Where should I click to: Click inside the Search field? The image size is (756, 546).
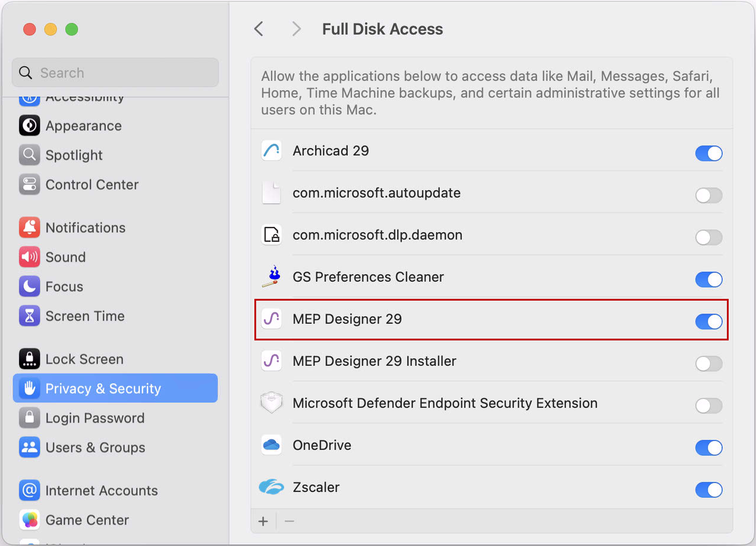115,72
